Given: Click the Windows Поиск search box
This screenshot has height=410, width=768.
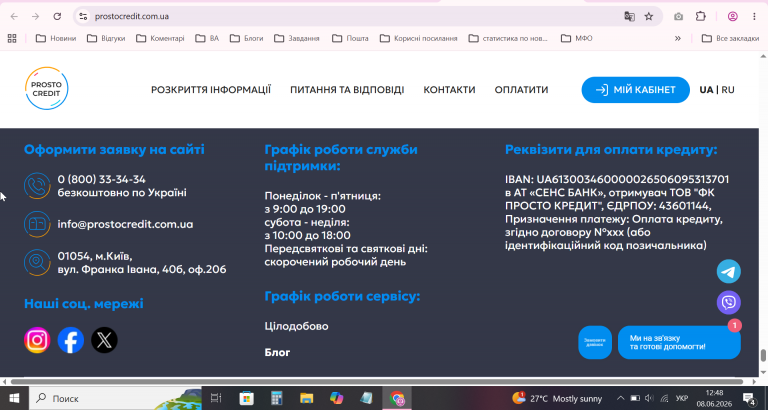Looking at the screenshot, I should point(115,398).
